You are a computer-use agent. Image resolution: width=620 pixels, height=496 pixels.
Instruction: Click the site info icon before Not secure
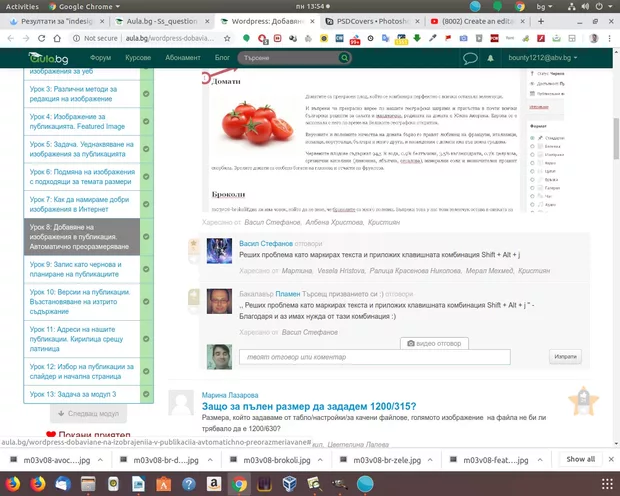(x=76, y=38)
